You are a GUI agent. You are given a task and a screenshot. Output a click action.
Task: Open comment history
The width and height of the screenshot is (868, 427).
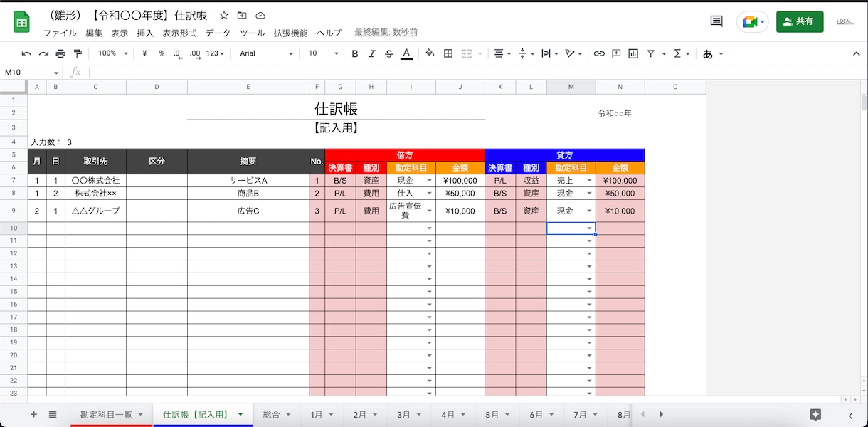716,22
